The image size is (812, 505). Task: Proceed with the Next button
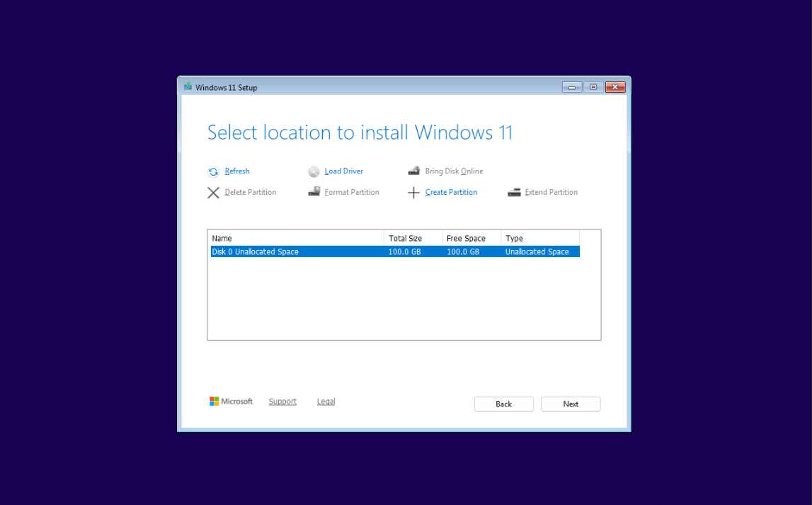[x=571, y=404]
